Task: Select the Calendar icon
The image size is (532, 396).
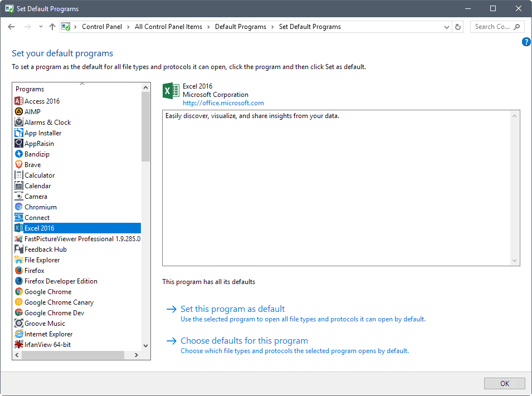Action: (x=19, y=185)
